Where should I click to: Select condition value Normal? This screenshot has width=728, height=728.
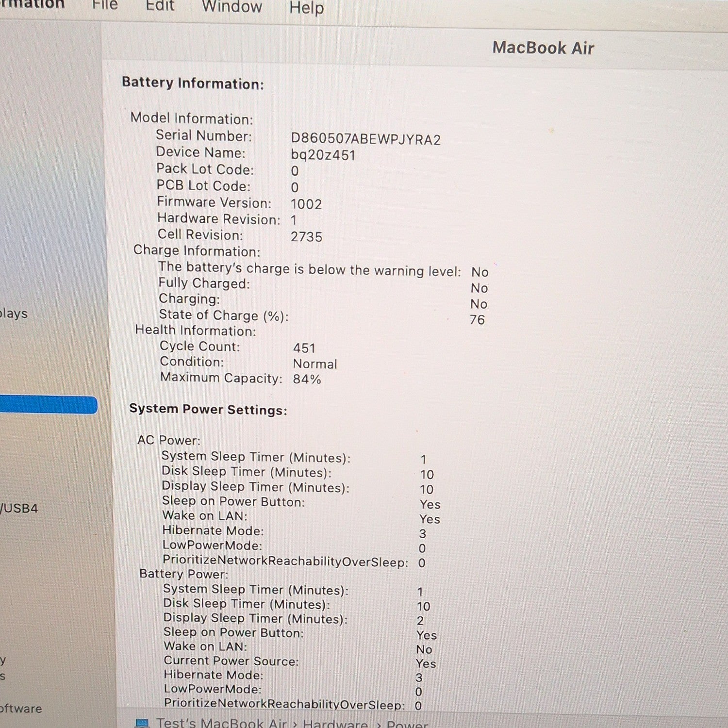tap(315, 364)
